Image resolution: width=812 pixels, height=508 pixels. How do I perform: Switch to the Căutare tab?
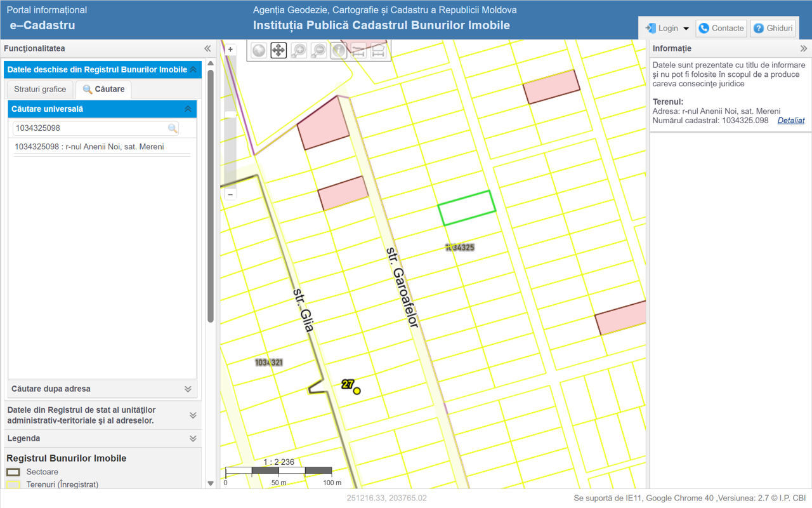(x=103, y=90)
